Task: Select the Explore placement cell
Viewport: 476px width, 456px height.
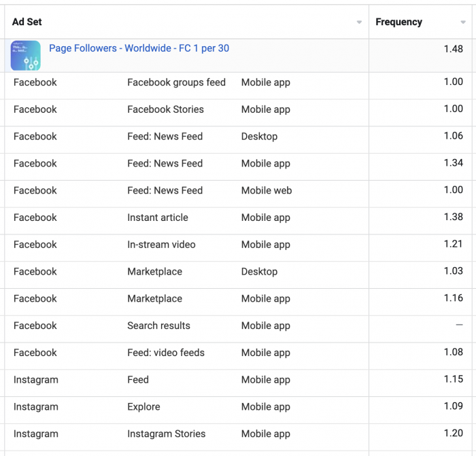Action: click(143, 407)
